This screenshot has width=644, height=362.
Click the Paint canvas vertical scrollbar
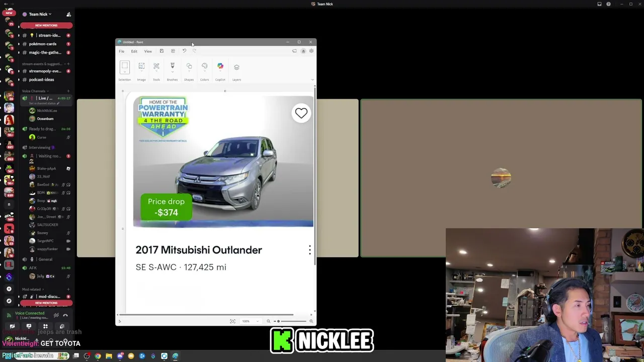314,176
